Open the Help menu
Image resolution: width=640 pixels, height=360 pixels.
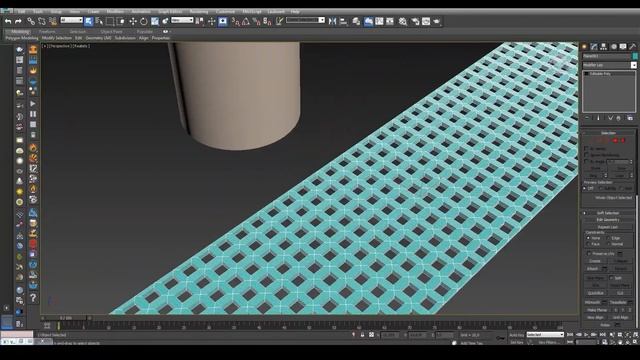(295, 11)
